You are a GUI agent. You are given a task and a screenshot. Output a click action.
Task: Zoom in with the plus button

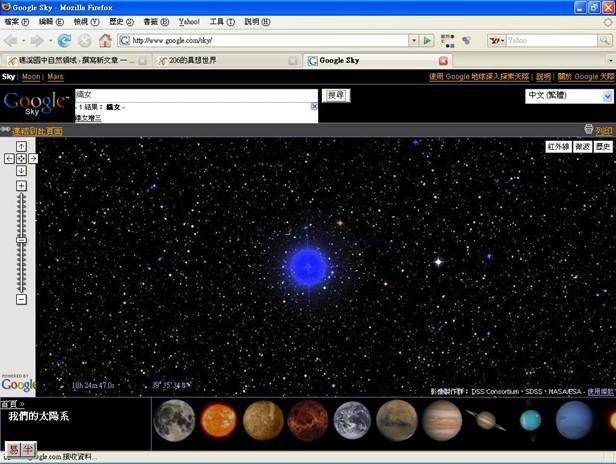[21, 186]
